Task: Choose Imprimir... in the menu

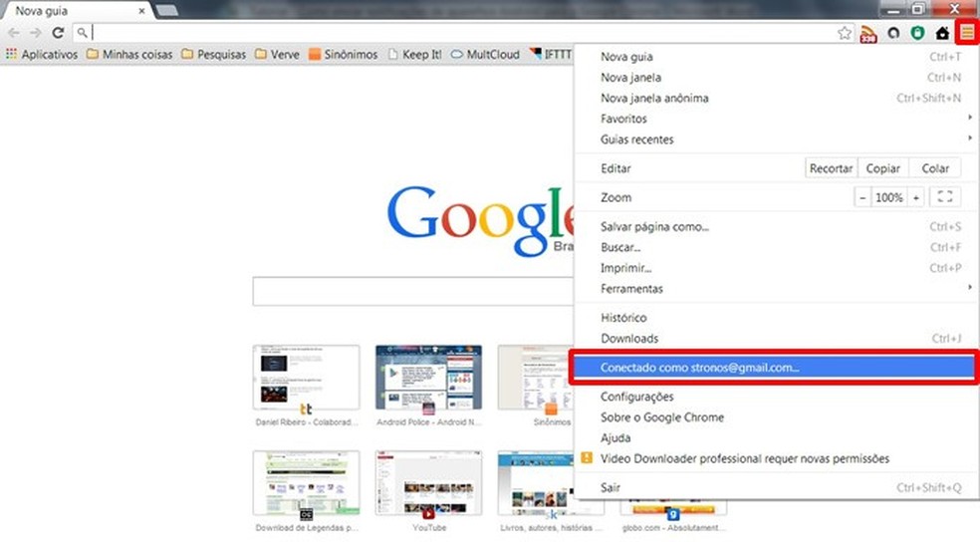Action: tap(776, 268)
